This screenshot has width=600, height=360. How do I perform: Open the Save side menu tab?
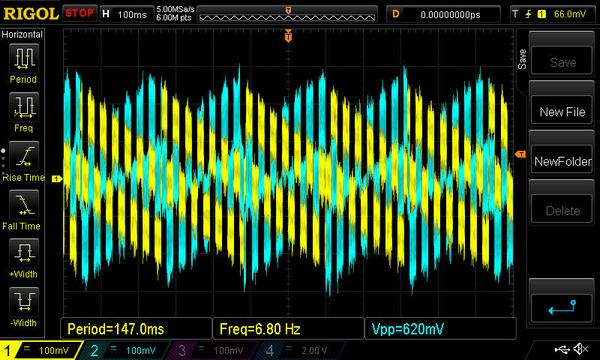pyautogui.click(x=522, y=59)
